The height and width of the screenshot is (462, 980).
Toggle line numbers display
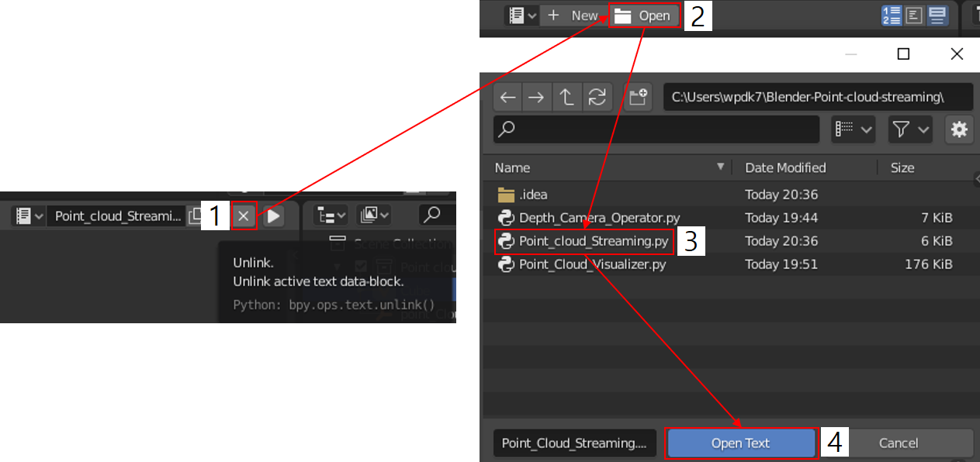coord(892,15)
